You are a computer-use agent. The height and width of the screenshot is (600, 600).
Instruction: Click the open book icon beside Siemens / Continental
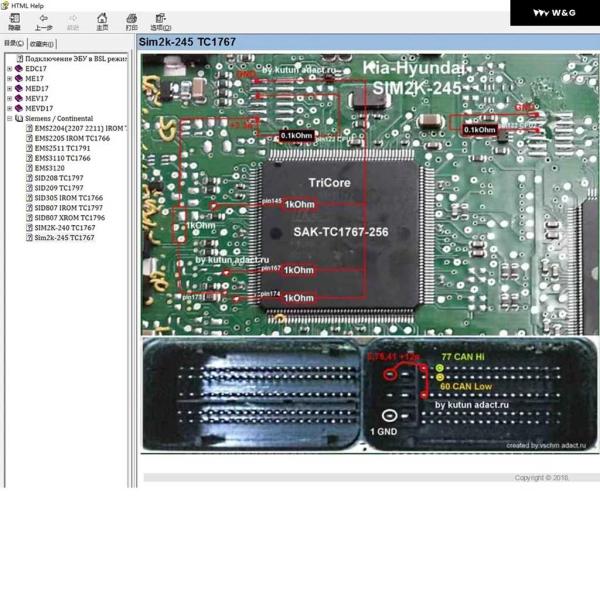(x=19, y=118)
